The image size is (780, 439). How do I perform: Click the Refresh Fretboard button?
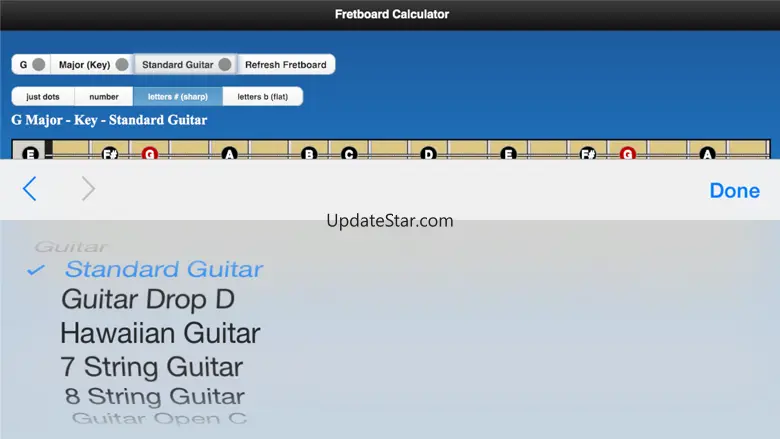286,65
